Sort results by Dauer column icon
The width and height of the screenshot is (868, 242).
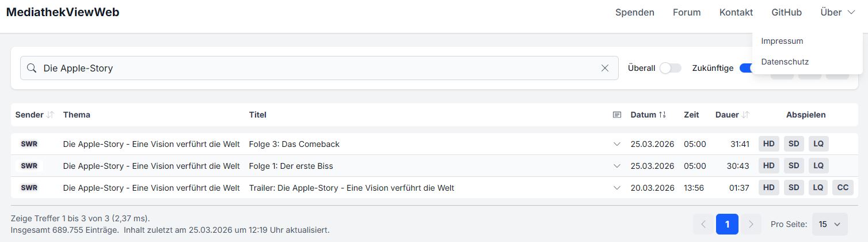[746, 115]
